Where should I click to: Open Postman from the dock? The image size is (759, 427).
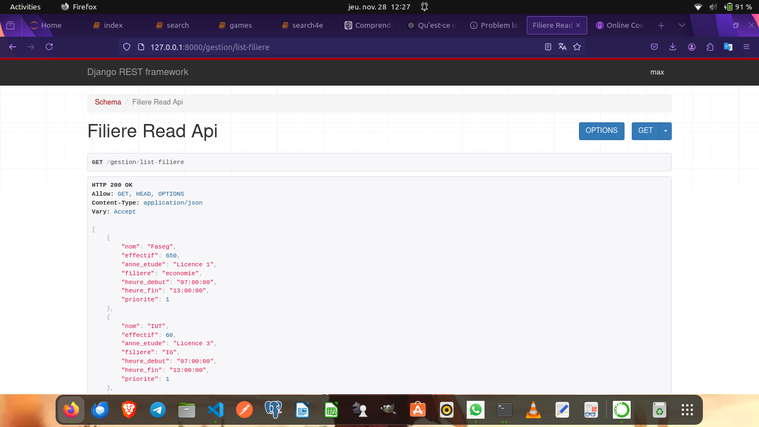[244, 410]
